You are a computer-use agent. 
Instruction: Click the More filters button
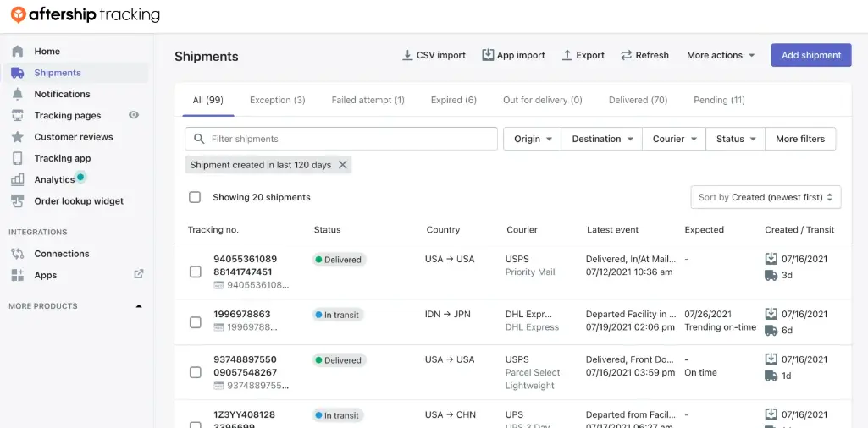point(800,139)
